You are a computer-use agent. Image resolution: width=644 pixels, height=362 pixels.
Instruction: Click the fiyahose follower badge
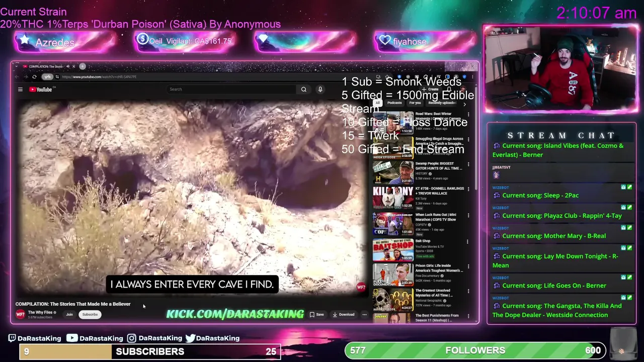click(x=425, y=42)
